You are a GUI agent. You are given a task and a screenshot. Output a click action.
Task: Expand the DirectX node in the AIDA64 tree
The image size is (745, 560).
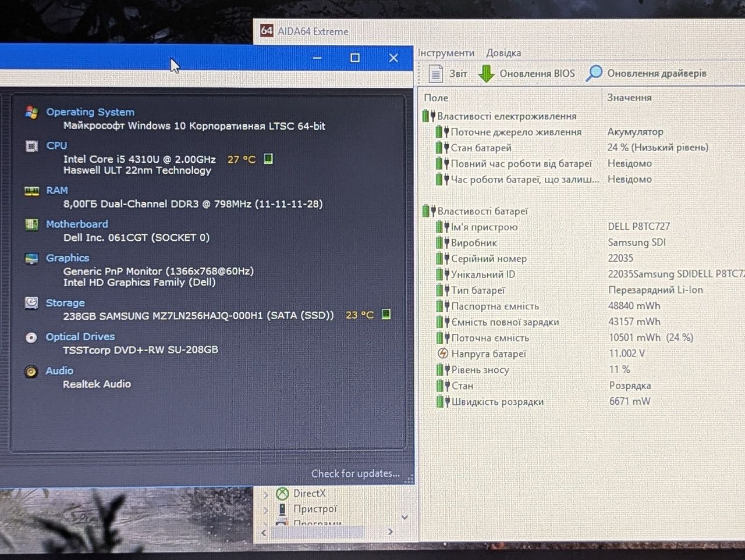[266, 494]
